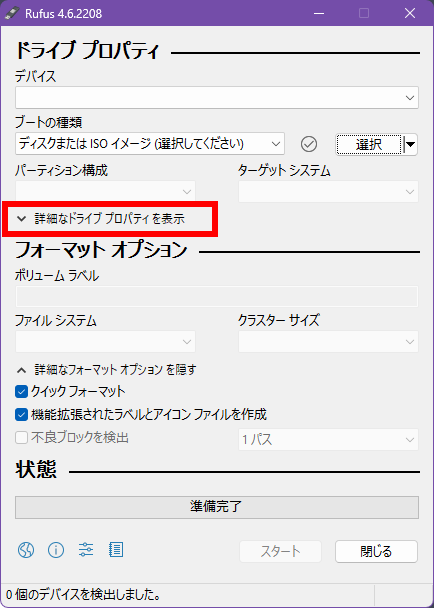This screenshot has width=434, height=608.
Task: Open the デバイス dropdown
Action: click(217, 97)
